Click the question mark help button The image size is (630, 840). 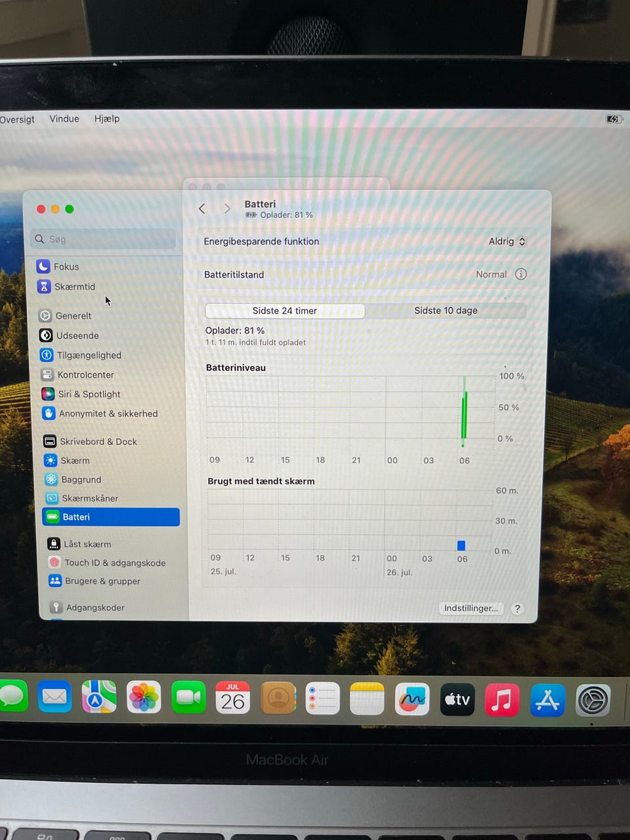tap(517, 608)
